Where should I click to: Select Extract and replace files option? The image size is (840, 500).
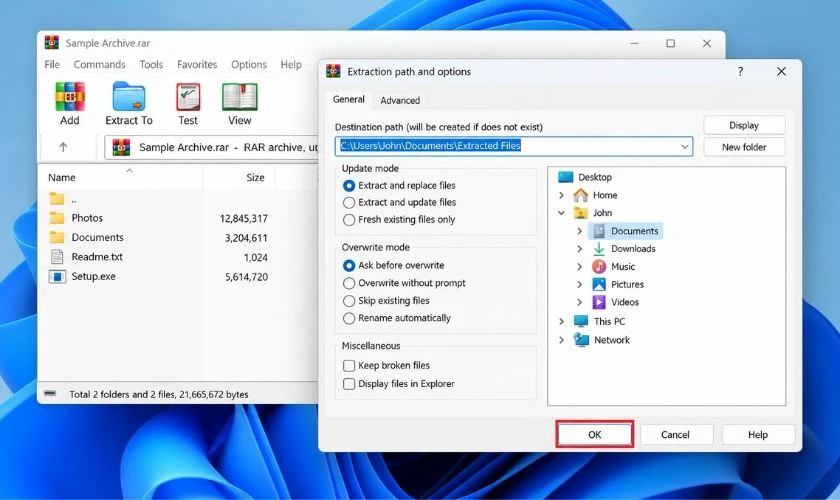349,185
